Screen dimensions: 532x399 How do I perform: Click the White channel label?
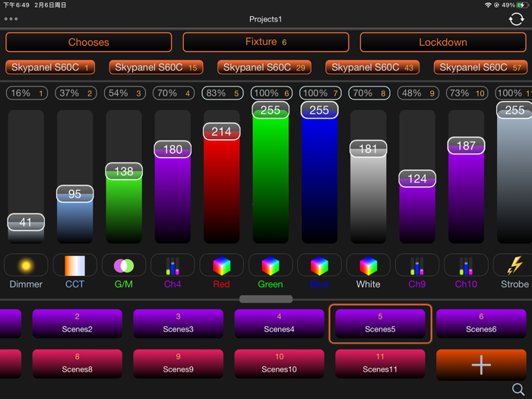pos(368,284)
